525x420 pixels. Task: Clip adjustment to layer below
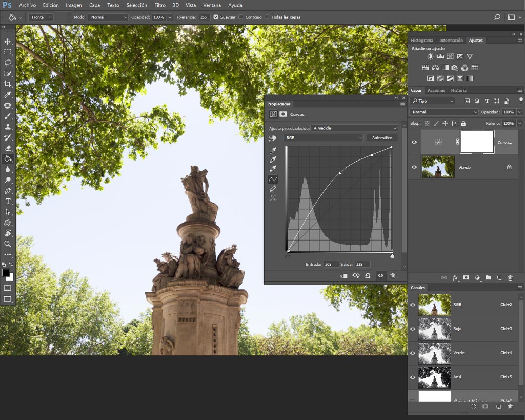coord(344,276)
